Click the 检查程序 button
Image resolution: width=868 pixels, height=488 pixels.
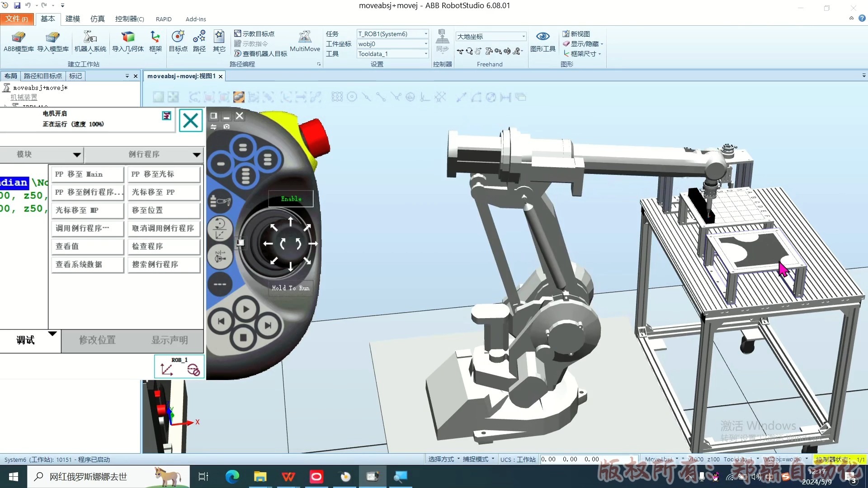164,247
